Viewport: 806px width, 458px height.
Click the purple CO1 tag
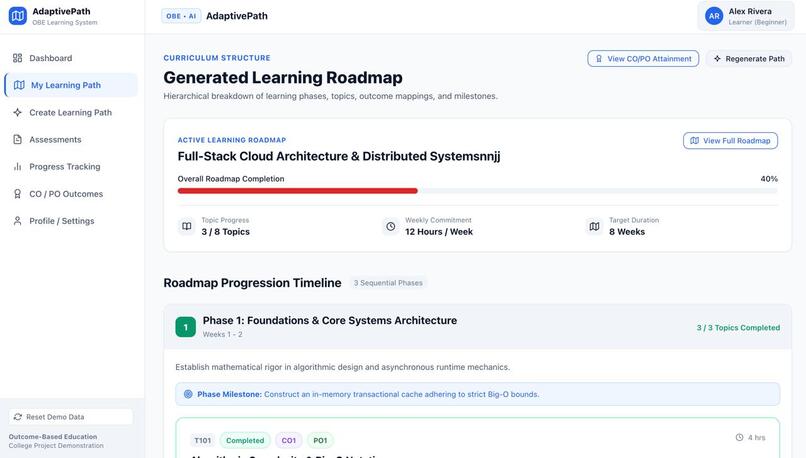click(288, 441)
